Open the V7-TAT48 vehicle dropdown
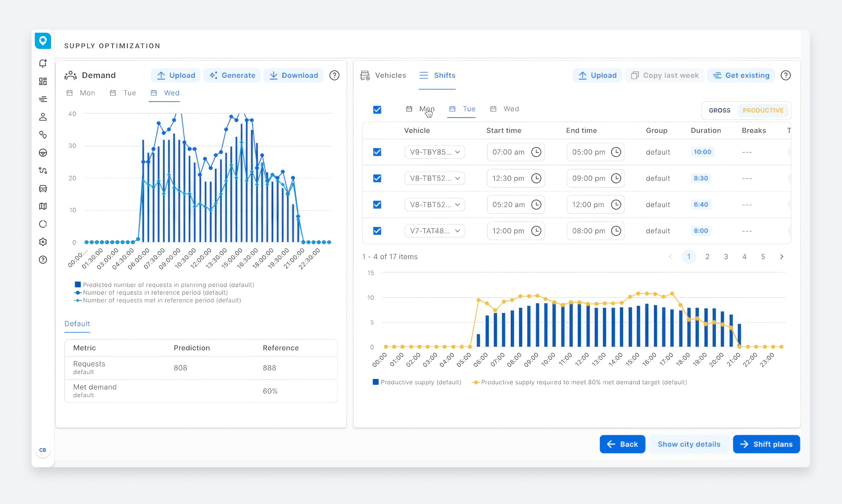842x504 pixels. point(434,231)
